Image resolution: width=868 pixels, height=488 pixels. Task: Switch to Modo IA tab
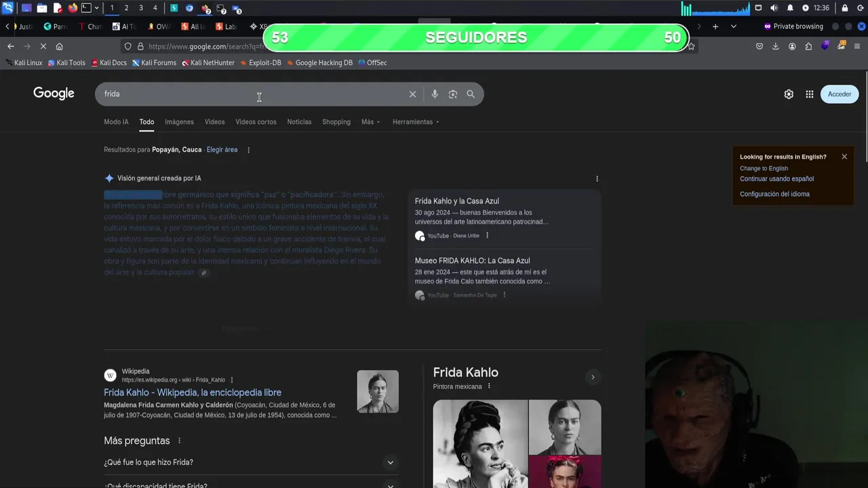116,122
